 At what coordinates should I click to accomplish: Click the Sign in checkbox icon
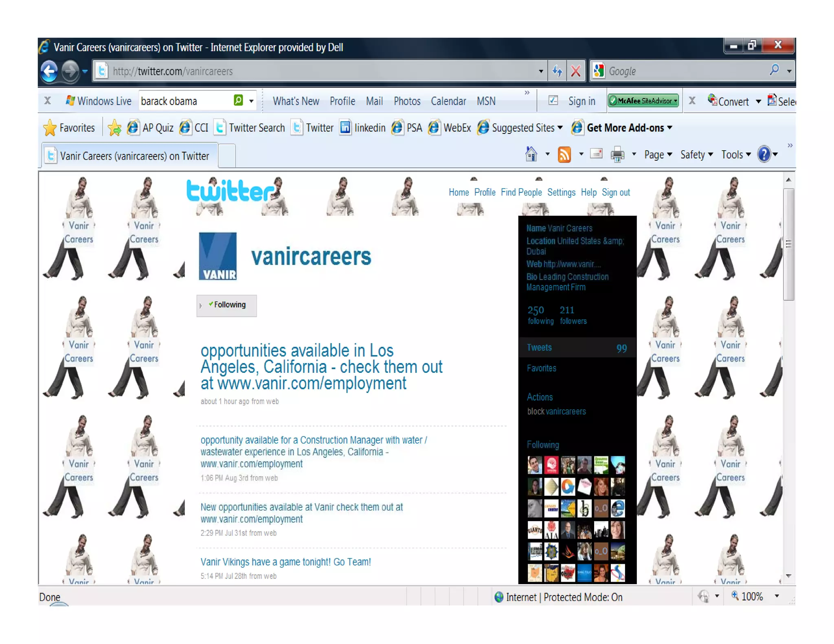[553, 101]
